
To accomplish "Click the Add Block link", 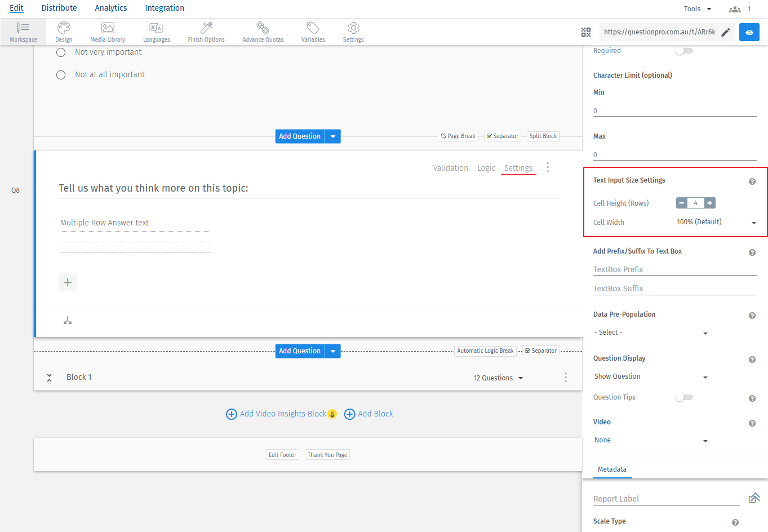I will (369, 414).
